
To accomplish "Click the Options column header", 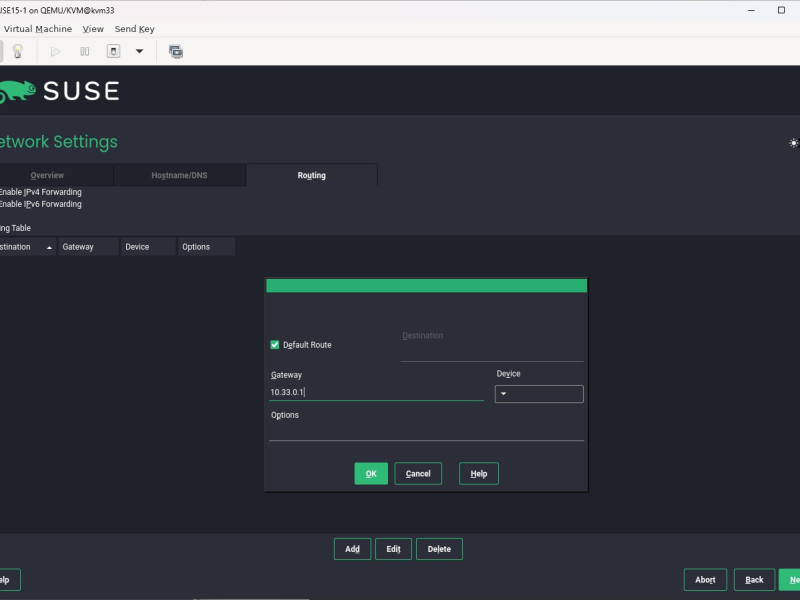I will tap(207, 247).
